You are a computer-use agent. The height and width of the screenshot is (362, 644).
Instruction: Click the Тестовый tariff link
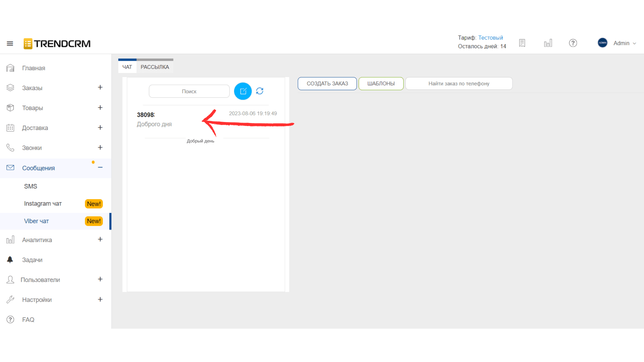coord(490,38)
